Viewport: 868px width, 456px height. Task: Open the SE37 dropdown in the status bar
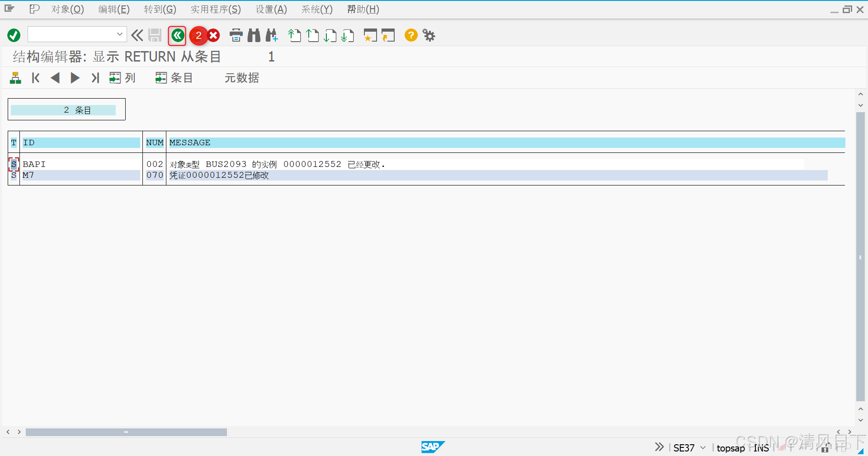702,447
